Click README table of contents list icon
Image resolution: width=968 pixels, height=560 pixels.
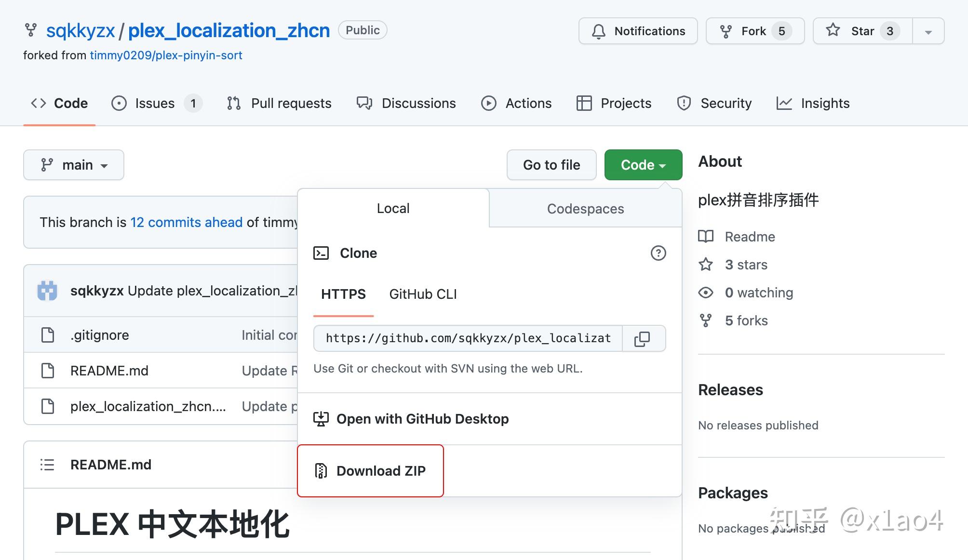[x=47, y=465]
